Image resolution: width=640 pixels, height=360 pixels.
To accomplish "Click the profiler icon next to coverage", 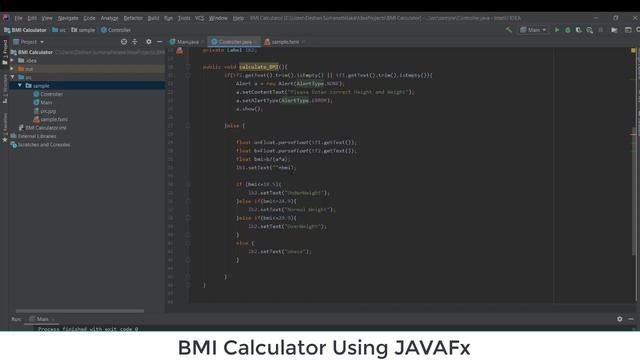I will click(x=589, y=30).
